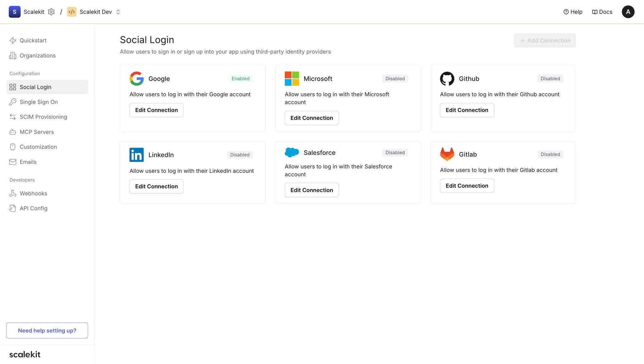Viewport: 644px width, 364px height.
Task: Click the LinkedIn logo icon
Action: point(136,155)
